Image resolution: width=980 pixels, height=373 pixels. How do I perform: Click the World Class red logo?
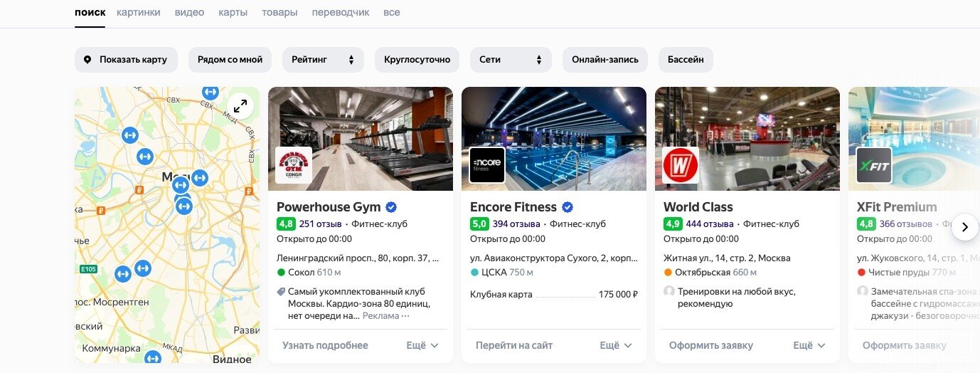681,165
